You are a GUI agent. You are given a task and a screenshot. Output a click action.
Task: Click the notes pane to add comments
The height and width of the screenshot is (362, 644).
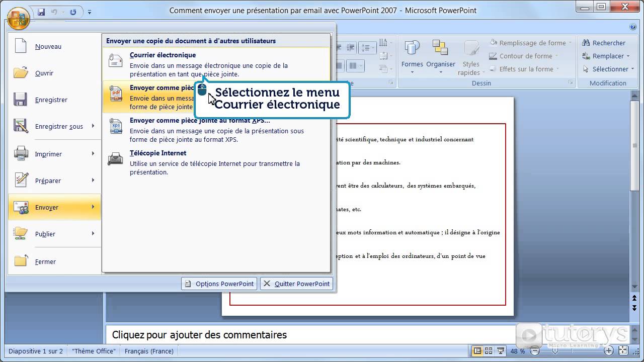click(x=312, y=335)
